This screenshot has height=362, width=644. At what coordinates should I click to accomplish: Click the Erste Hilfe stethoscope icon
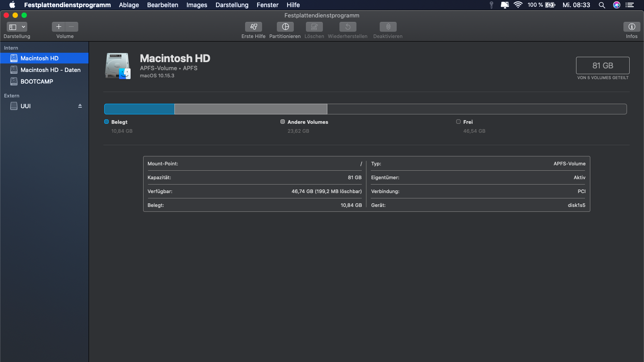click(x=254, y=27)
